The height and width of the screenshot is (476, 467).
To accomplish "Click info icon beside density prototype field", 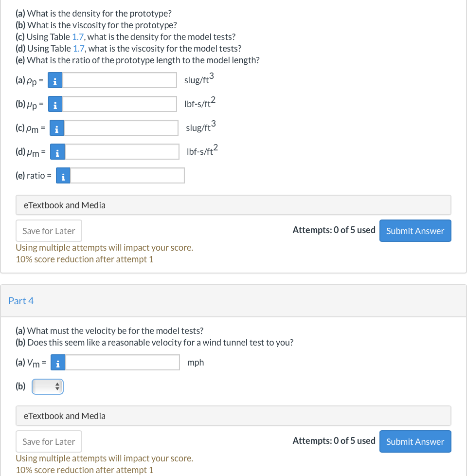I will pos(55,81).
